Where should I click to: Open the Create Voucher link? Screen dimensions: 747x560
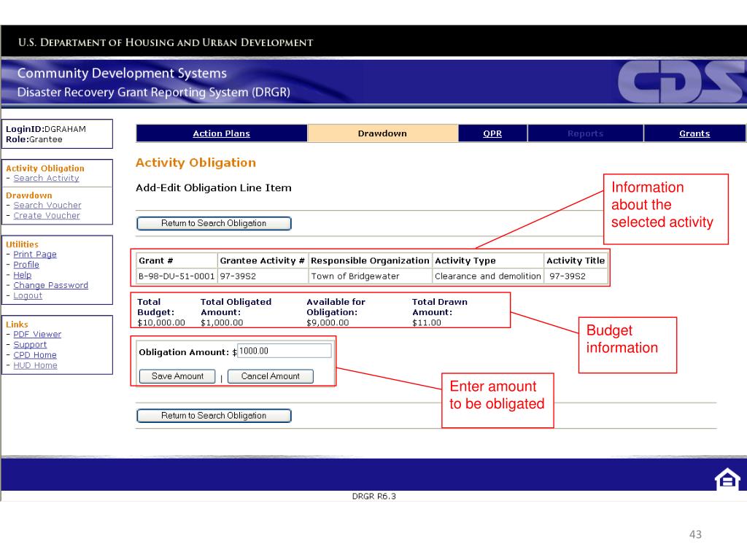pyautogui.click(x=47, y=216)
